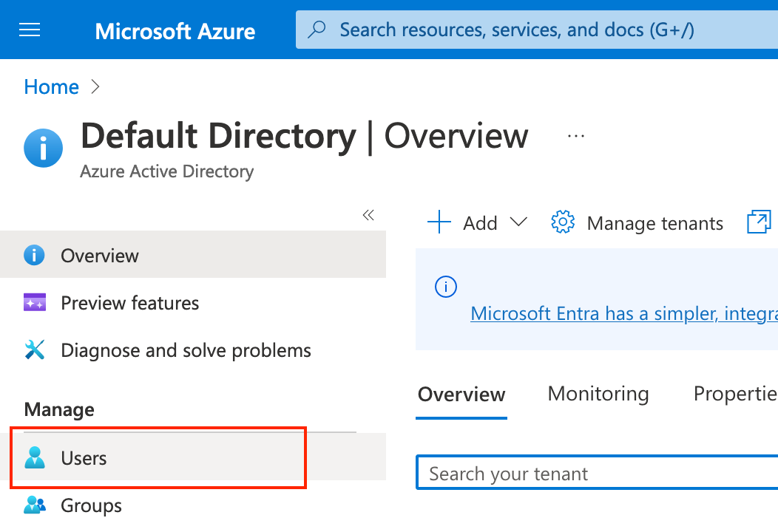Click the Manage section heading

point(59,409)
